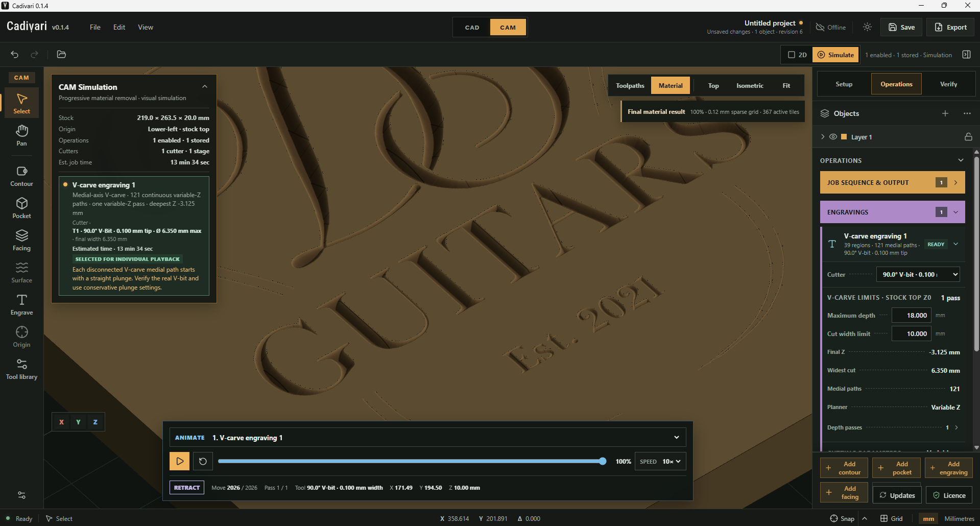Open the Cutter dropdown
Viewport: 980px width, 526px height.
pyautogui.click(x=918, y=274)
